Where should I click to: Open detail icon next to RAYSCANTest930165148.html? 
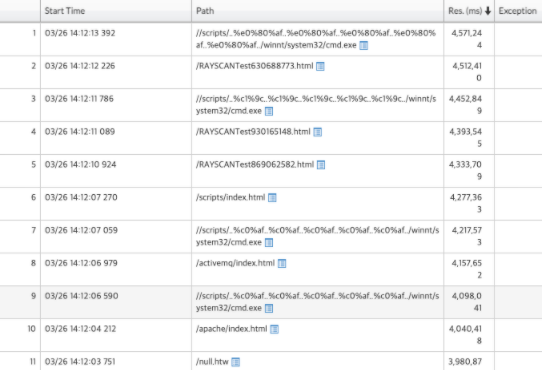(x=318, y=132)
